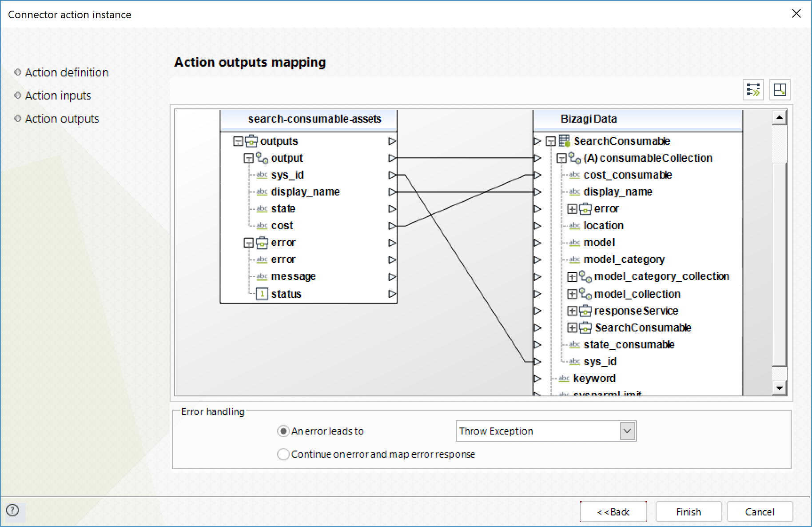Click the output arrow beside message

click(x=392, y=276)
